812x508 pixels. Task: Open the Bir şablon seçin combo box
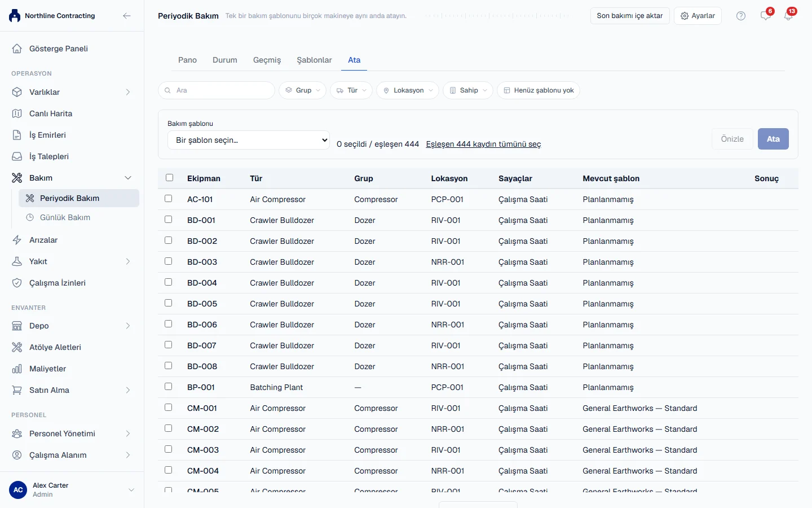pos(249,140)
